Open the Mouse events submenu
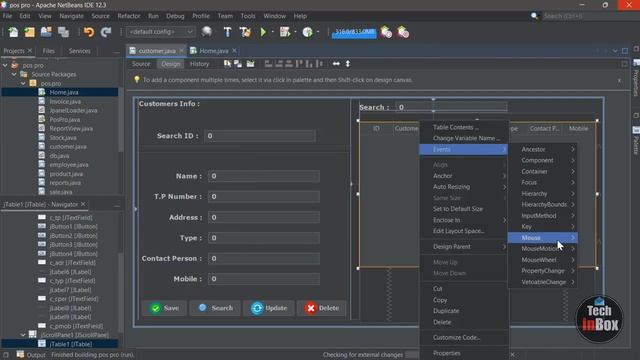 click(542, 238)
